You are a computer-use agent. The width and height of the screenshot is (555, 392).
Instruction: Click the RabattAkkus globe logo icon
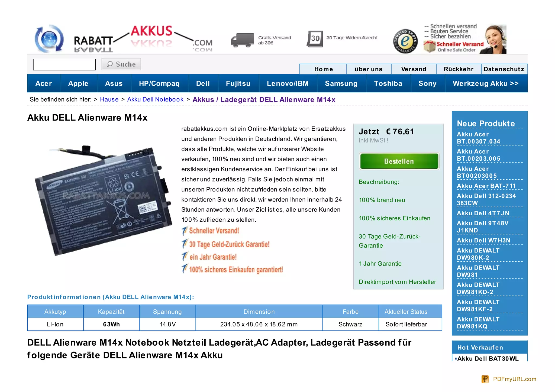[49, 39]
